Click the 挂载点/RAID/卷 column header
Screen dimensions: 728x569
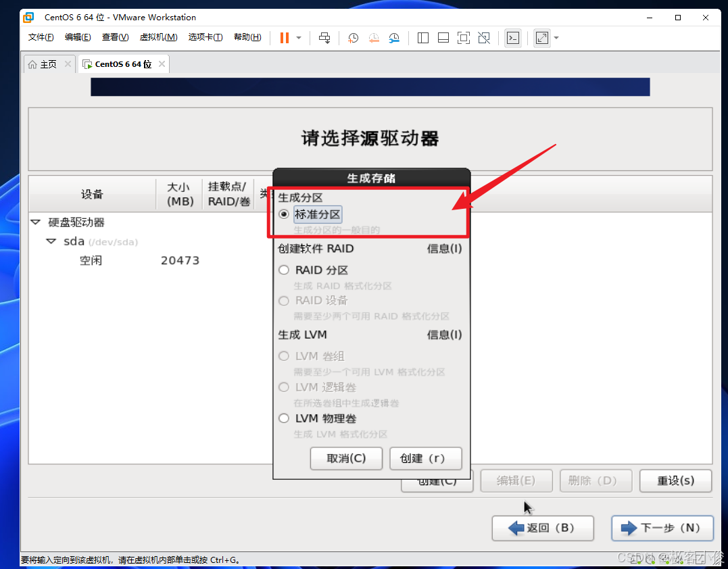tap(228, 195)
